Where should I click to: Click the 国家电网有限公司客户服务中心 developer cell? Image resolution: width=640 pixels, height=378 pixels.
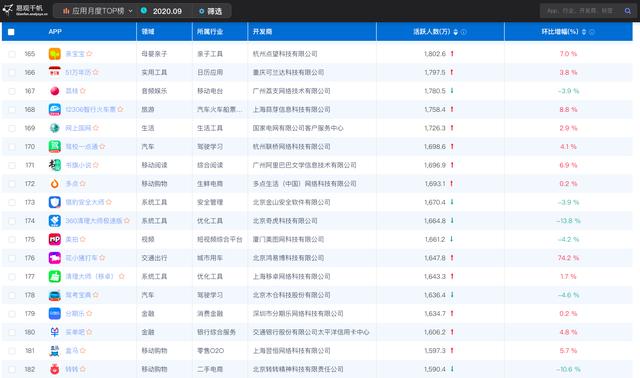(x=298, y=128)
